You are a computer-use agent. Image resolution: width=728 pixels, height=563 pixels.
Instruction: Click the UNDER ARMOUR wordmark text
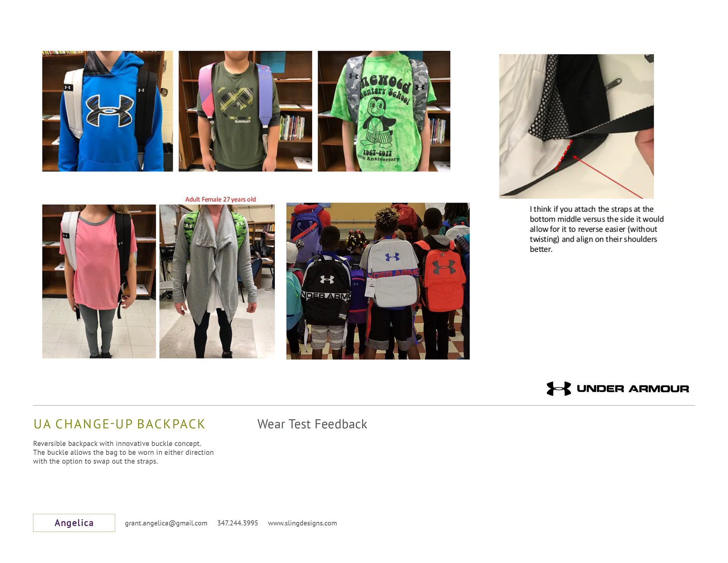[x=633, y=389]
